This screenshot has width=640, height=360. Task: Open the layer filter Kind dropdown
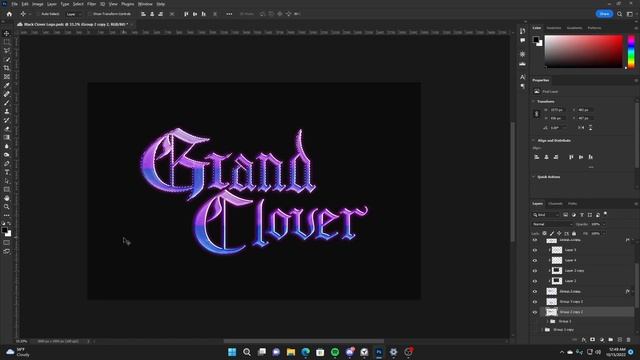(x=546, y=215)
